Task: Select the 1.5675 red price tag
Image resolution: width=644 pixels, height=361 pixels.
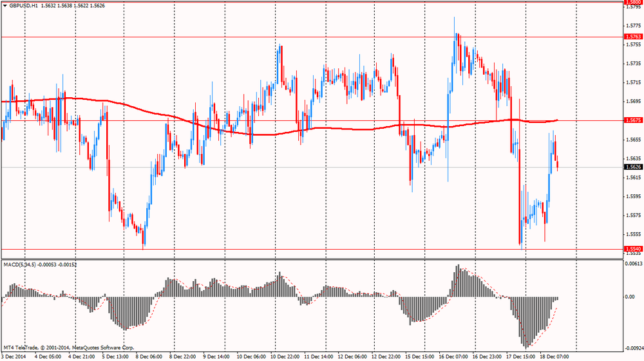Action: tap(632, 120)
